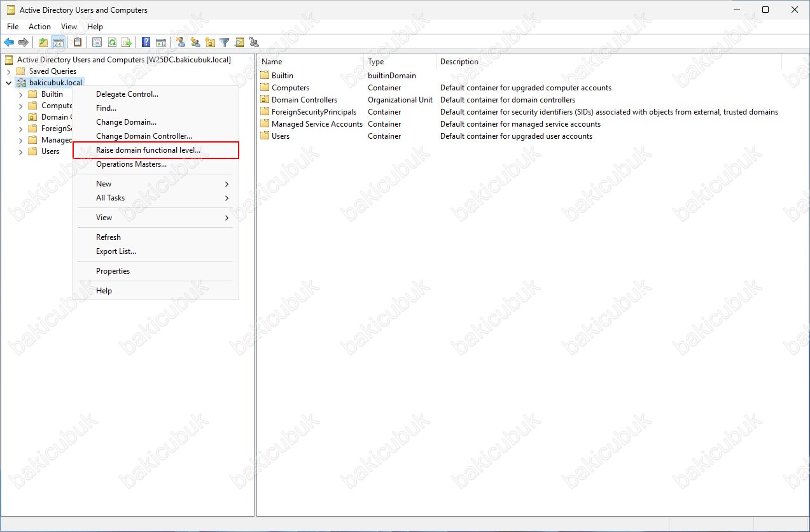Select Operations Masters... entry
Image resolution: width=810 pixels, height=532 pixels.
click(x=155, y=164)
